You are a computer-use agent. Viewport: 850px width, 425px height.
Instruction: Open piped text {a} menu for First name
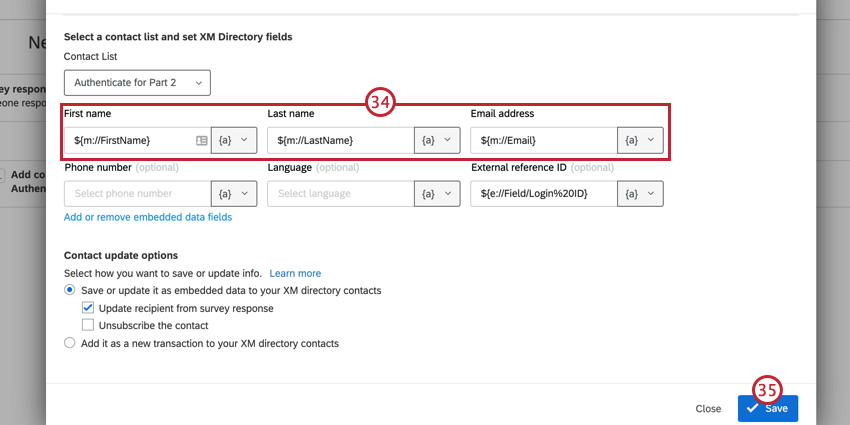pyautogui.click(x=232, y=141)
